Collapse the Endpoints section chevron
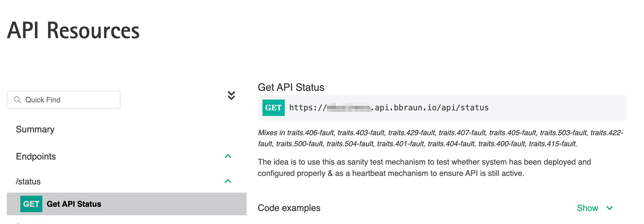Image resolution: width=644 pixels, height=224 pixels. pos(228,156)
